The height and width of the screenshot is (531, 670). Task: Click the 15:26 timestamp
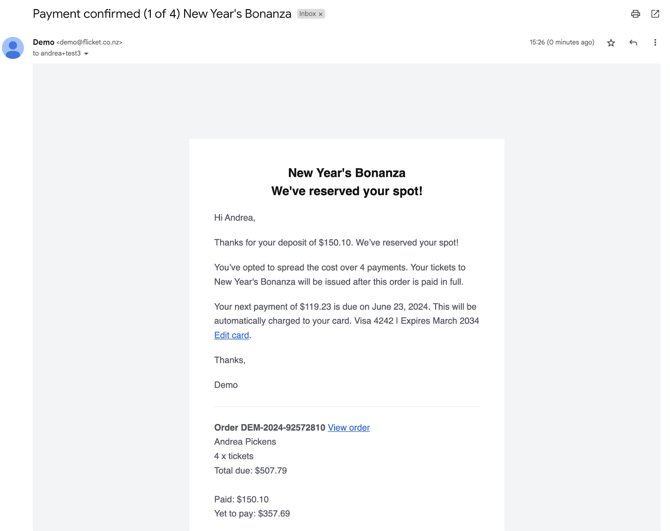pyautogui.click(x=562, y=42)
